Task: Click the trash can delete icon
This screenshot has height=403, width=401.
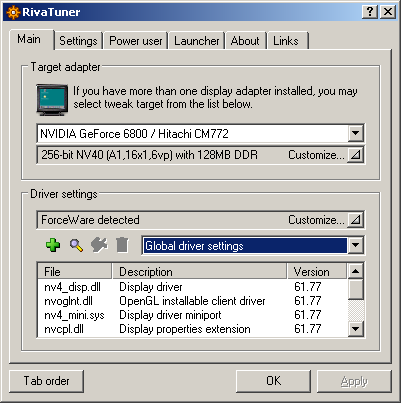Action: (122, 245)
